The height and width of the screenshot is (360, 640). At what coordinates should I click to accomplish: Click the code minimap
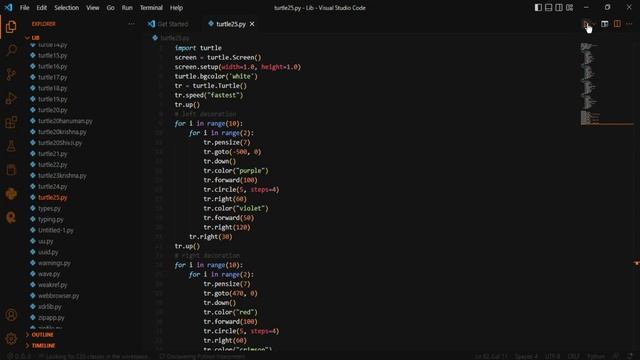607,84
